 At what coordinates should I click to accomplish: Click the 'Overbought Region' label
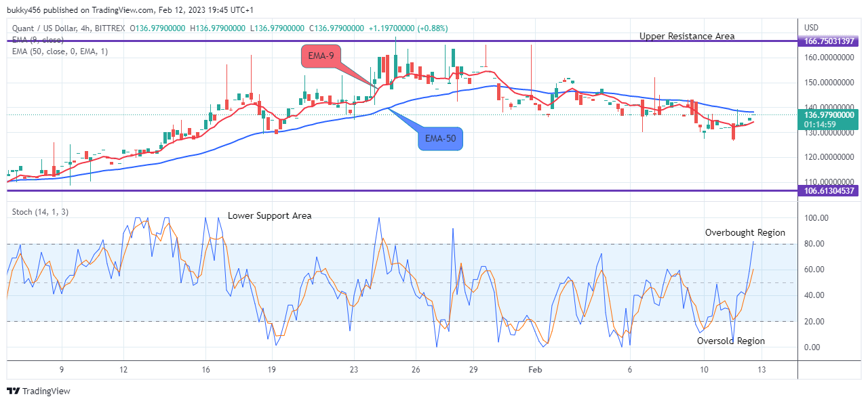[745, 232]
